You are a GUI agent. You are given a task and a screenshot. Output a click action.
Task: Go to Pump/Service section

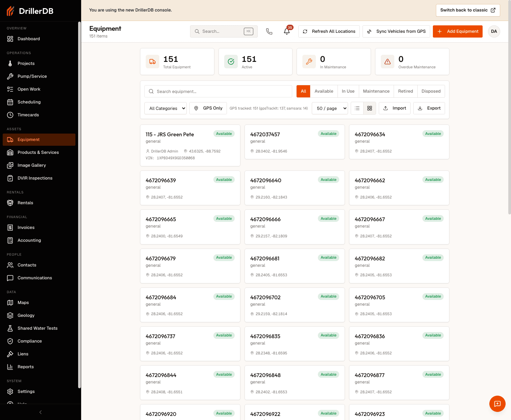coord(39,76)
